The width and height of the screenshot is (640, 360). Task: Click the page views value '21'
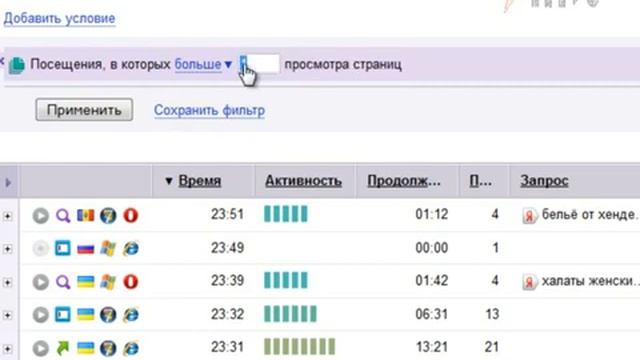[x=492, y=347]
